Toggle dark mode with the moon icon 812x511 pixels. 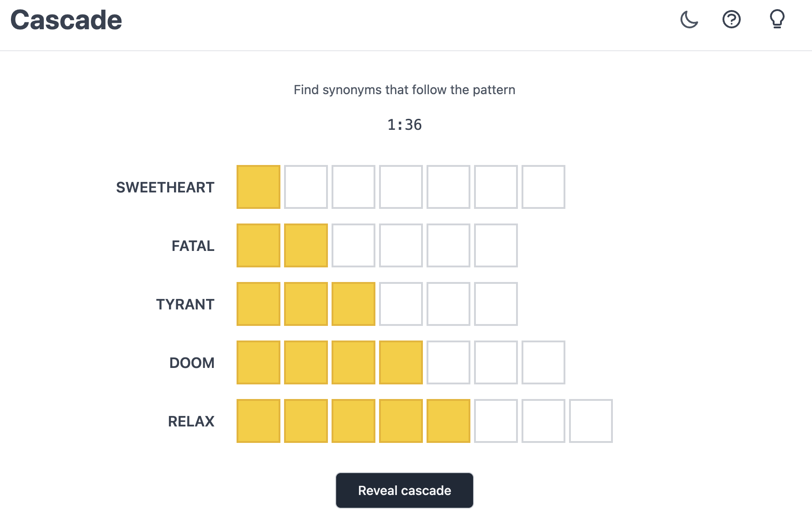(x=689, y=20)
